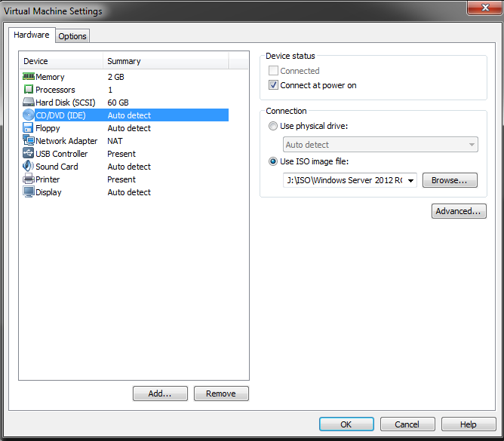The image size is (504, 441).
Task: Remove the selected device
Action: [x=221, y=394]
